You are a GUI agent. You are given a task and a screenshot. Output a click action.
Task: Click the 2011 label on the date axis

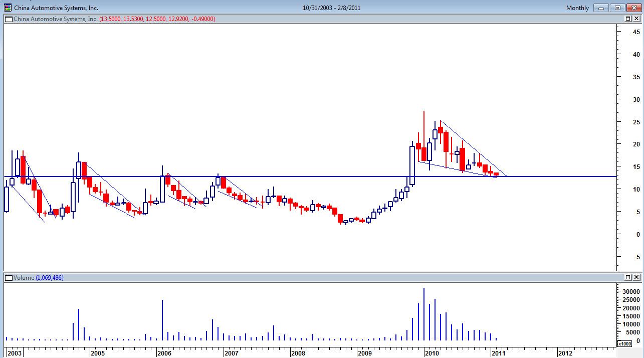498,353
